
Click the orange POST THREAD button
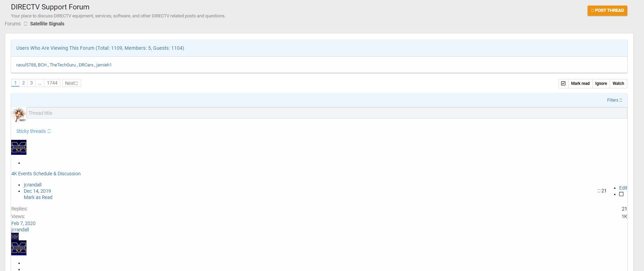tap(607, 10)
